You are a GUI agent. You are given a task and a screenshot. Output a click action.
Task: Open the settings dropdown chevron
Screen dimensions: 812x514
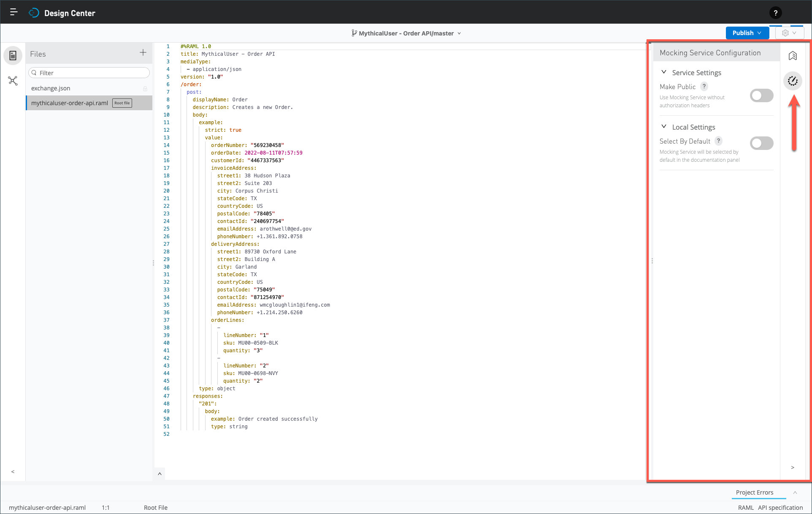click(x=794, y=33)
